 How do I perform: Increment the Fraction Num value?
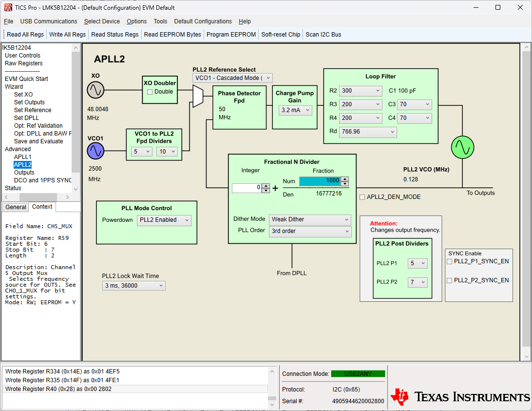345,179
